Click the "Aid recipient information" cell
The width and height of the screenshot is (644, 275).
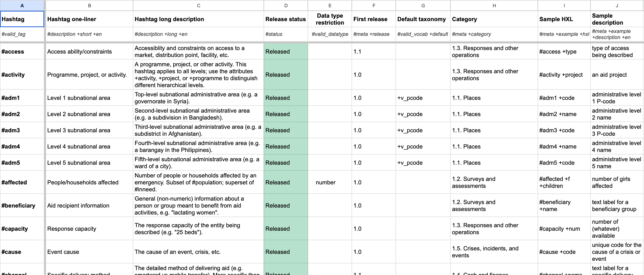pos(89,206)
